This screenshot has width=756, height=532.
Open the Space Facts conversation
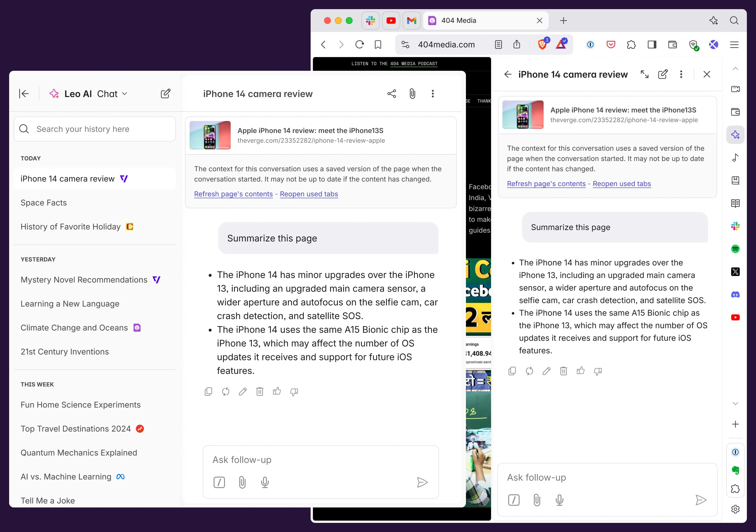(x=44, y=203)
